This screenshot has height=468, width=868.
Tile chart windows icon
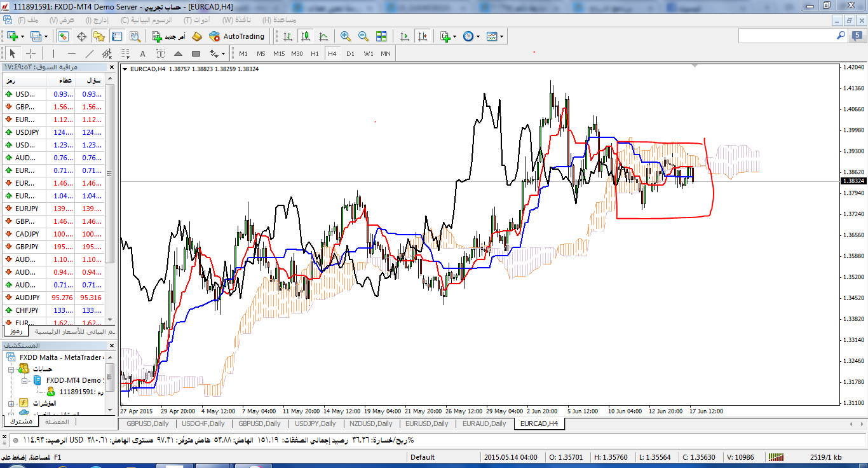(x=381, y=36)
